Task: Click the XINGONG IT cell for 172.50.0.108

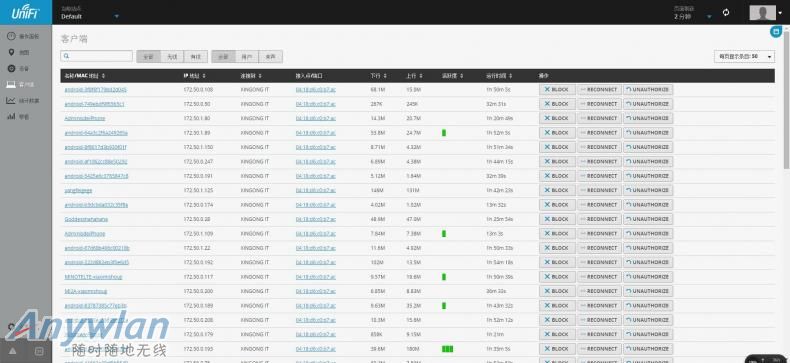Action: pyautogui.click(x=255, y=89)
